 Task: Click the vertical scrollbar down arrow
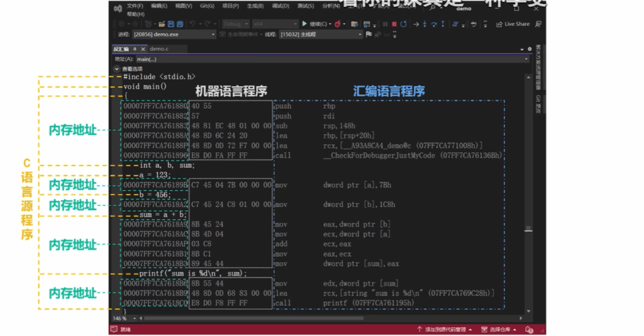tap(528, 311)
